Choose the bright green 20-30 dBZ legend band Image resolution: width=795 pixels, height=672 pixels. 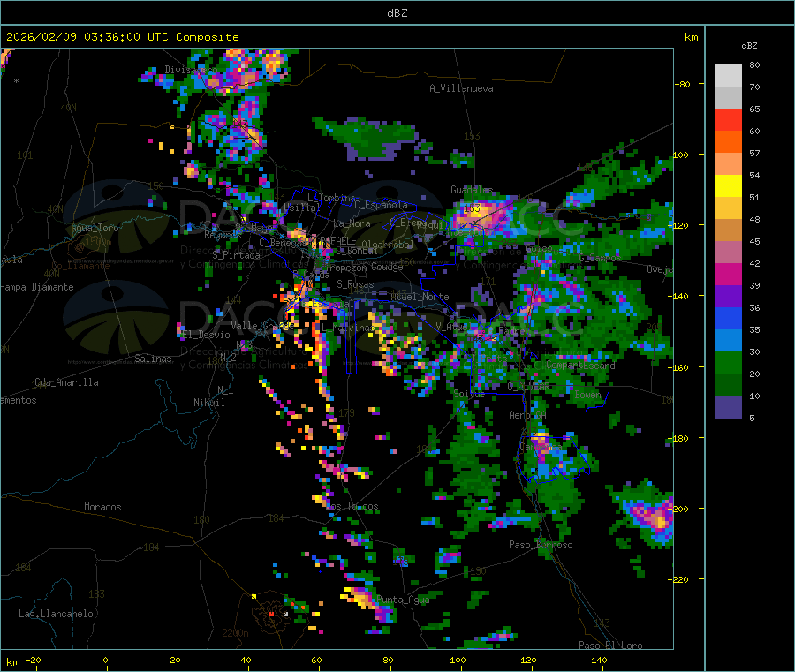click(728, 363)
